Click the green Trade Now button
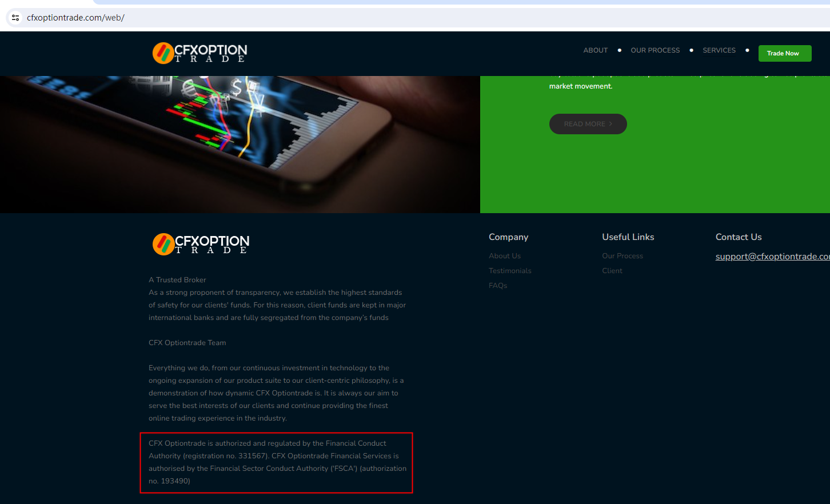The height and width of the screenshot is (504, 830). tap(785, 53)
